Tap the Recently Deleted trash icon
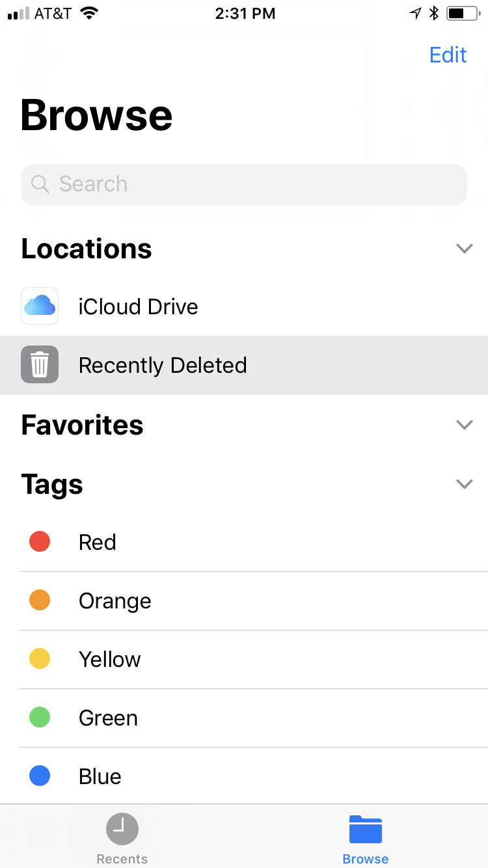488x868 pixels. click(40, 364)
